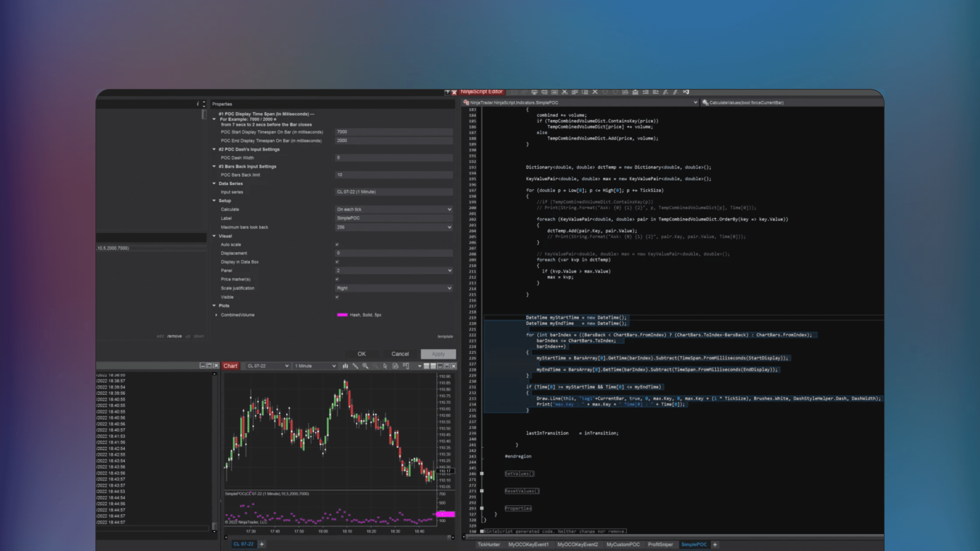Screen dimensions: 980x551
Task: Select the chart cursor pointer icon
Action: tap(385, 366)
